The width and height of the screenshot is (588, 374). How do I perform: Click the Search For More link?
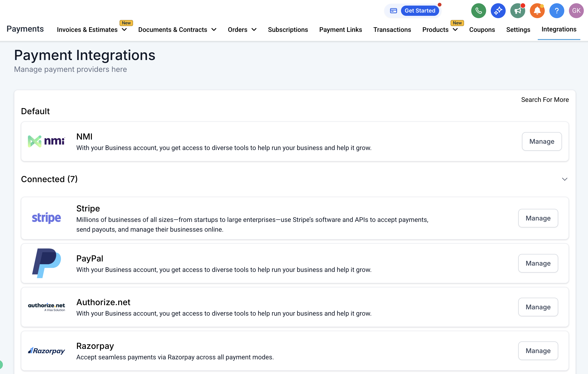545,100
